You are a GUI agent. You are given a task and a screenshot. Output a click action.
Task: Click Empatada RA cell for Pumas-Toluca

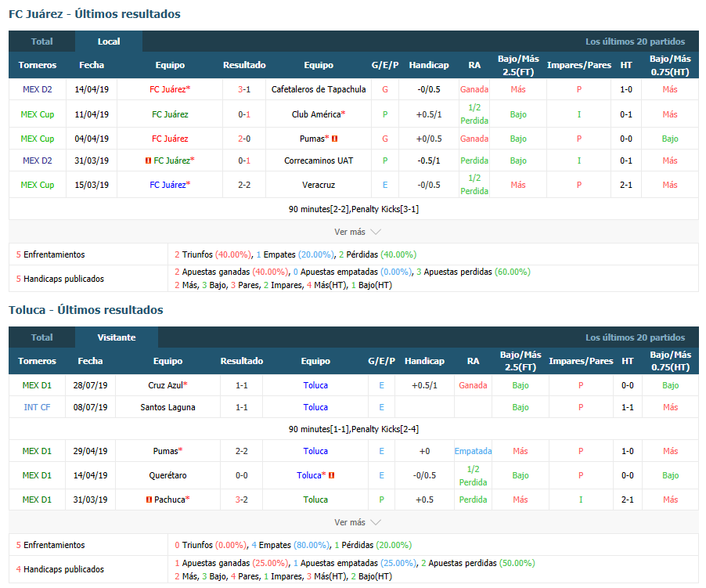(x=473, y=451)
